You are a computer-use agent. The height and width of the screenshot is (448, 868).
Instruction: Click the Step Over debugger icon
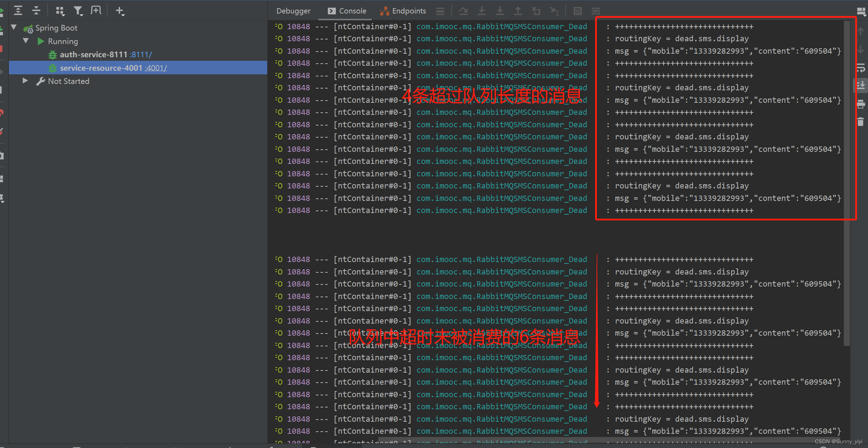tap(463, 11)
